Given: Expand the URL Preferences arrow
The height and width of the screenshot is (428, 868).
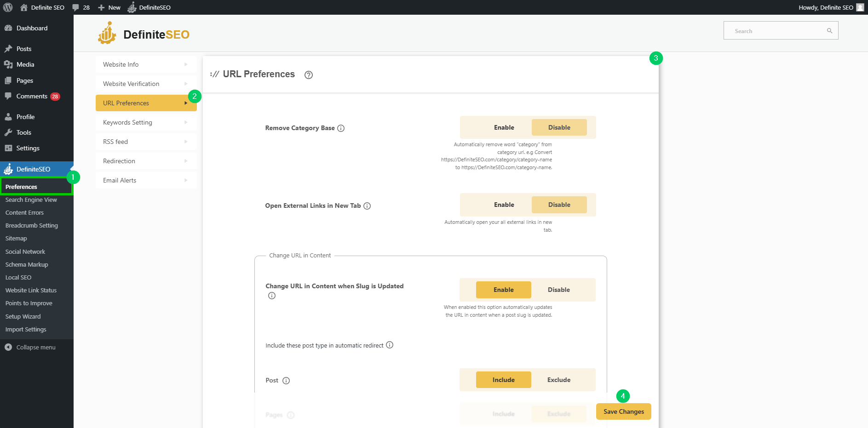Looking at the screenshot, I should click(x=186, y=103).
